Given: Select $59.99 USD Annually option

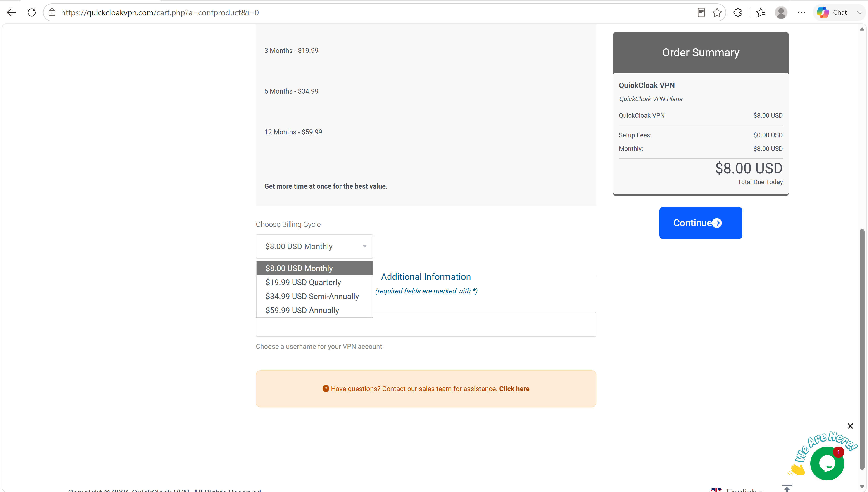Looking at the screenshot, I should click(x=314, y=310).
